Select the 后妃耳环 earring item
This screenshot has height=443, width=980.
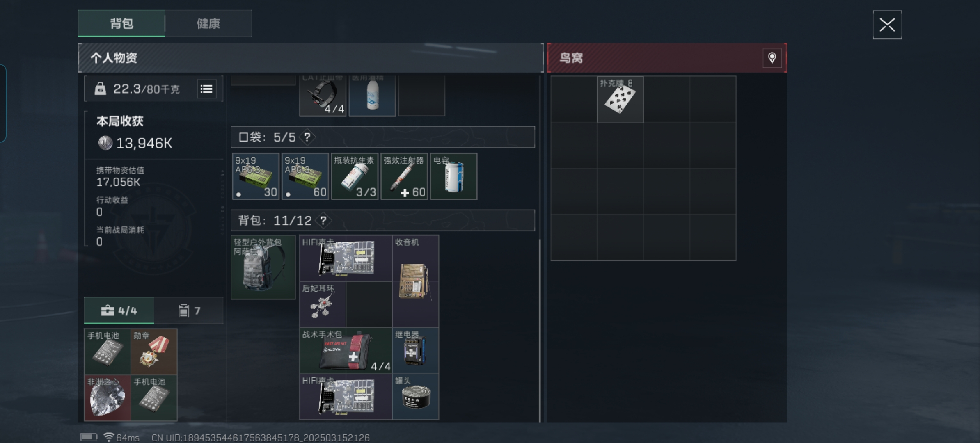(323, 304)
